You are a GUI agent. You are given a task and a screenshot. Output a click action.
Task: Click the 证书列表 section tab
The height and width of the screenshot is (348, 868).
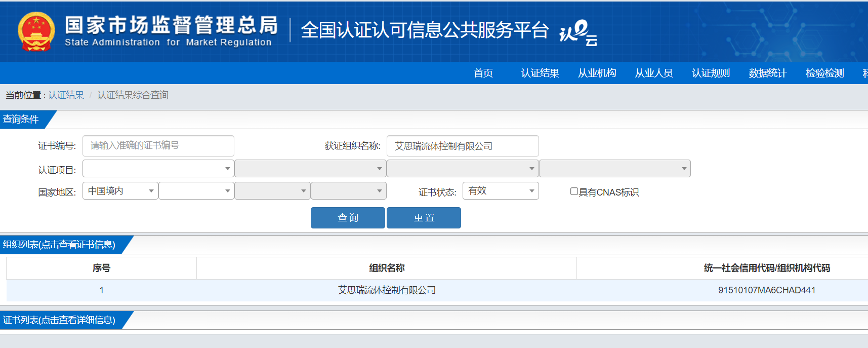point(59,320)
